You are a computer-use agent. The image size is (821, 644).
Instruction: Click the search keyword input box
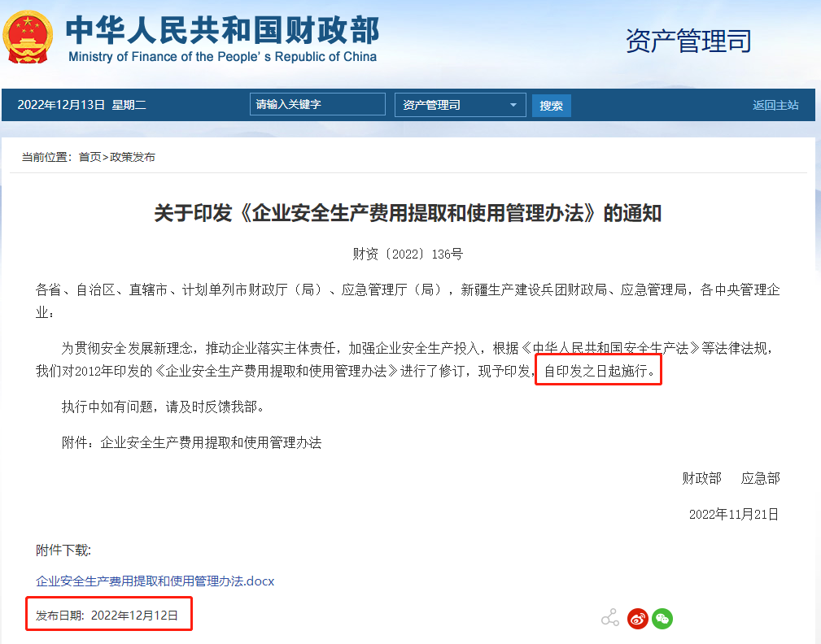[317, 104]
